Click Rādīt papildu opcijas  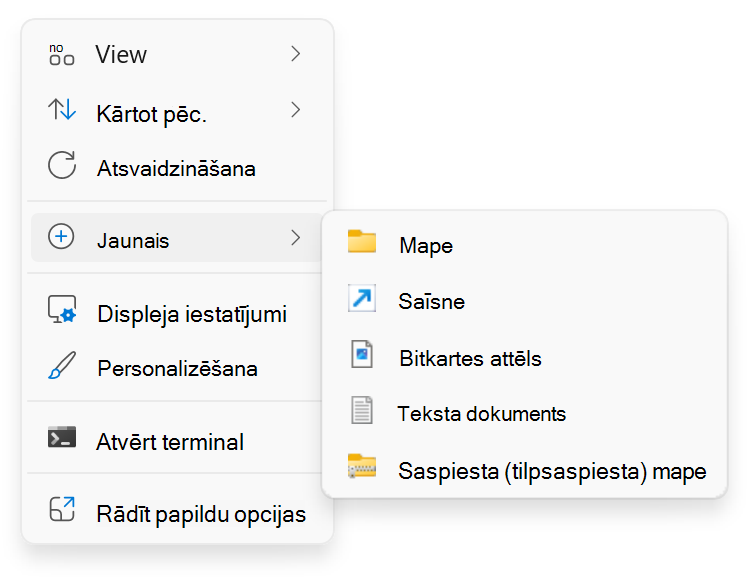177,512
